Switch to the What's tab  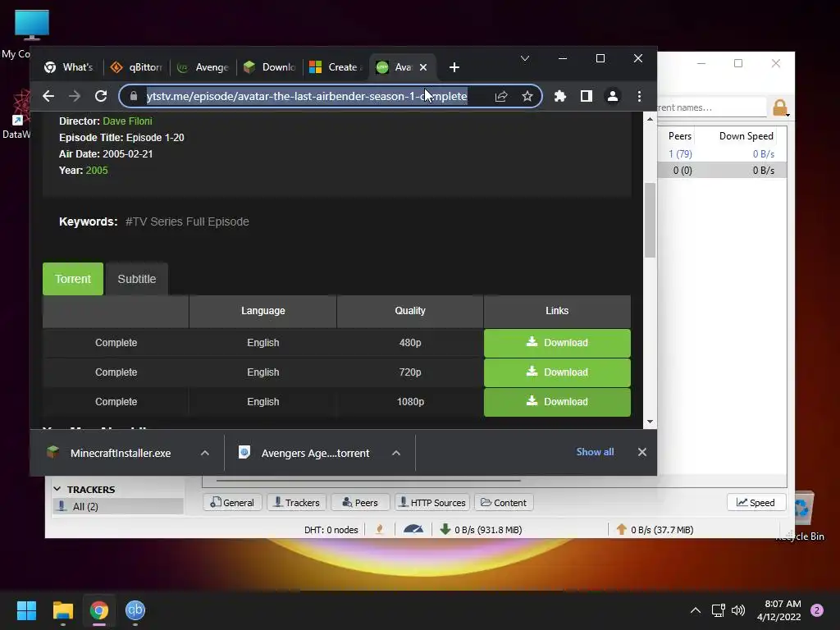click(69, 67)
